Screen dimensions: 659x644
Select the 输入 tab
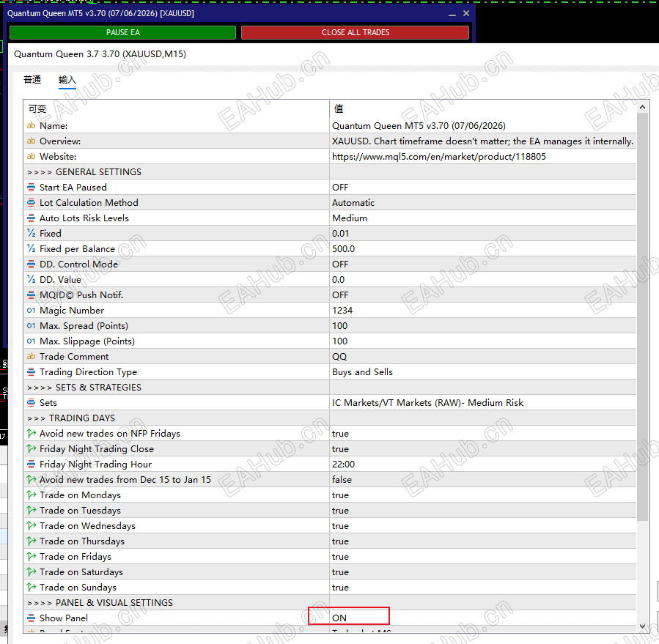coord(67,79)
